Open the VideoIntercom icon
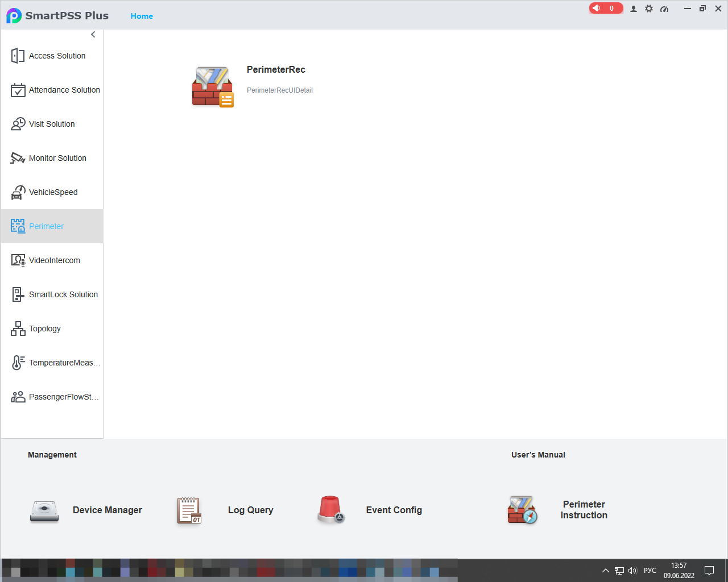The height and width of the screenshot is (582, 728). tap(18, 260)
